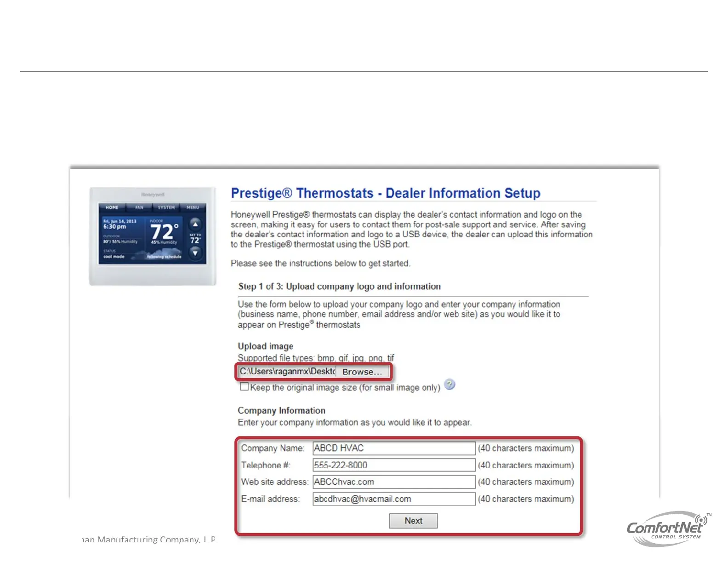
Task: Click the file path field for upload image
Action: click(287, 371)
